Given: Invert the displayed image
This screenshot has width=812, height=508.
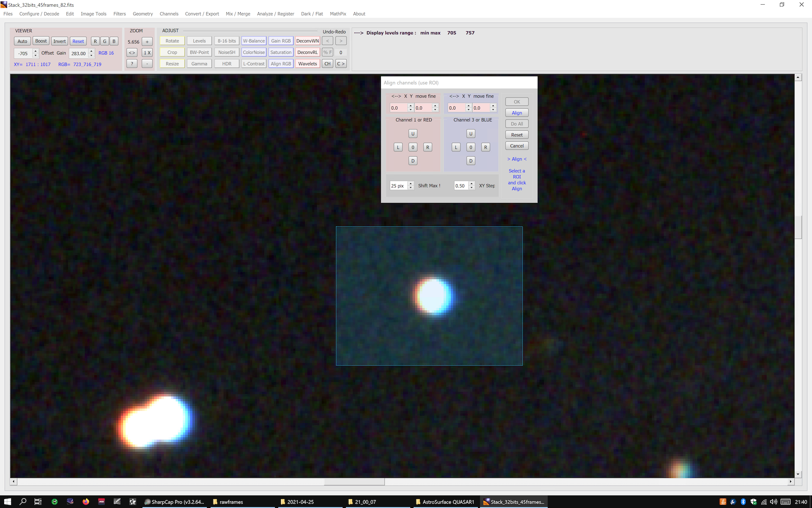Looking at the screenshot, I should 60,41.
